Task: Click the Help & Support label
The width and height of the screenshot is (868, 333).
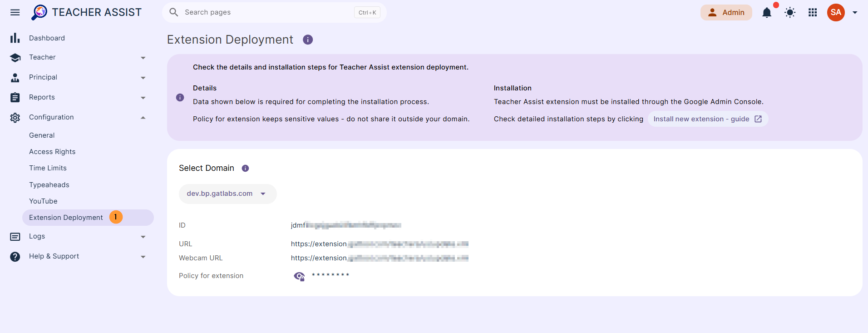Action: [x=54, y=256]
